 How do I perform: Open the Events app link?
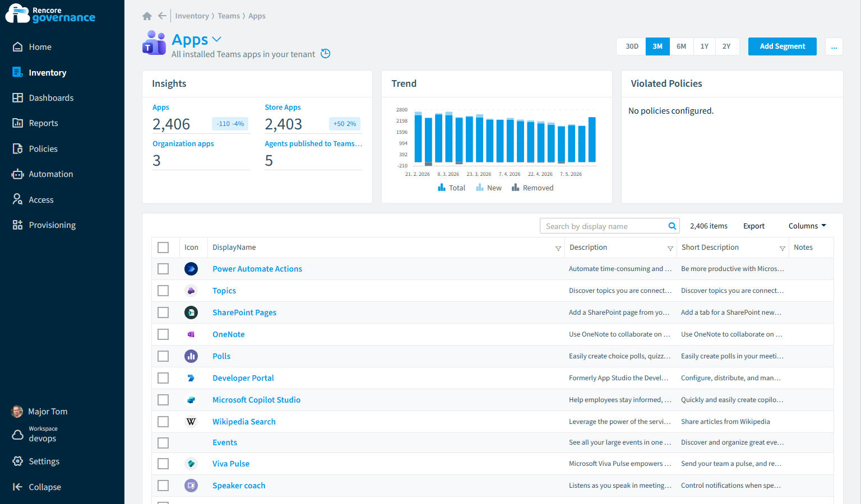pyautogui.click(x=225, y=442)
